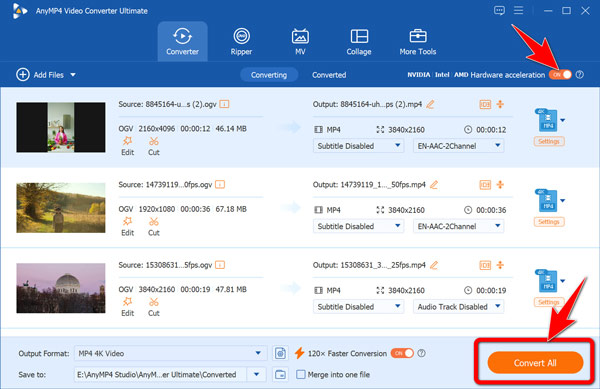Click the Convert All button
600x389 pixels.
(535, 363)
